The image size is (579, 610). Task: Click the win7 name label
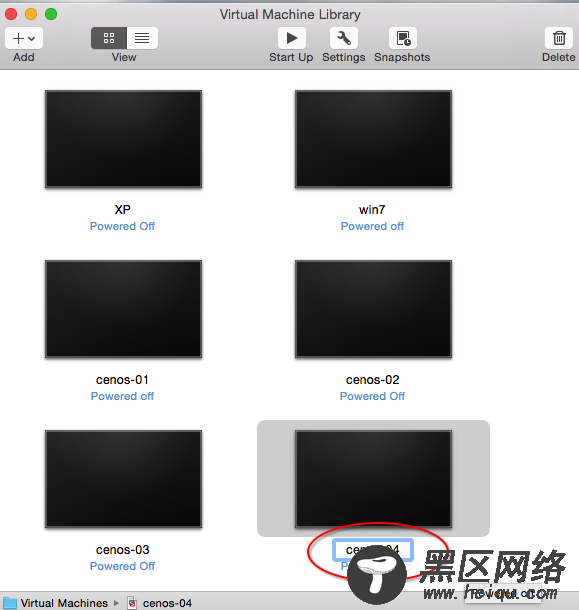(x=372, y=210)
